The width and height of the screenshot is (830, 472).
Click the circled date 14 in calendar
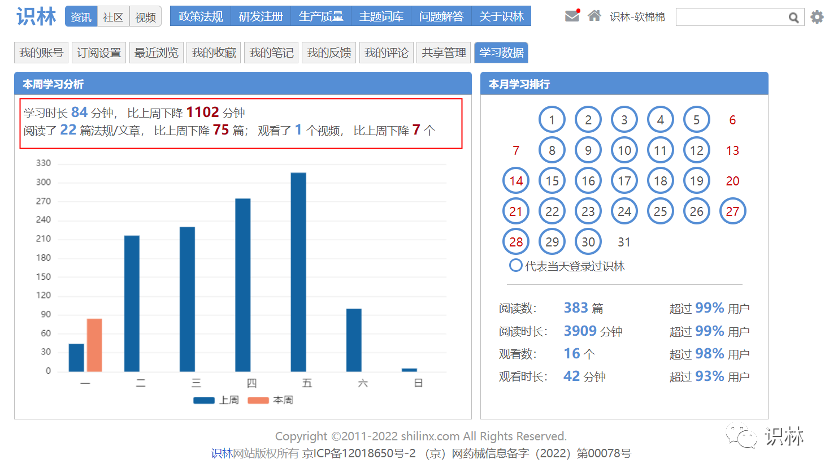tap(516, 181)
